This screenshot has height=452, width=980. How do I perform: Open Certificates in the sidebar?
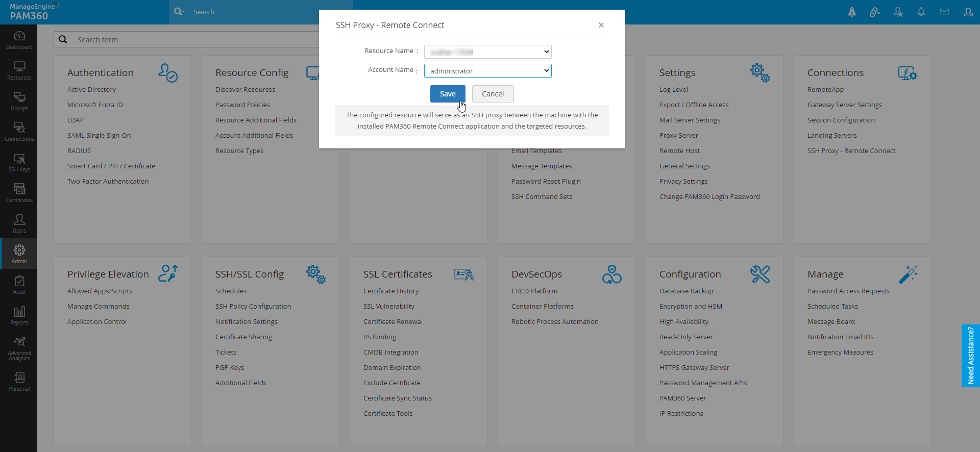click(x=19, y=193)
